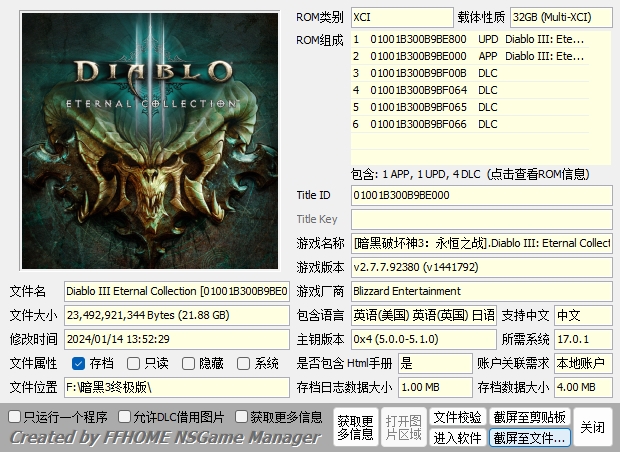Click the ROM类别 XCI field
Viewport: 620px width, 452px height.
click(x=402, y=17)
